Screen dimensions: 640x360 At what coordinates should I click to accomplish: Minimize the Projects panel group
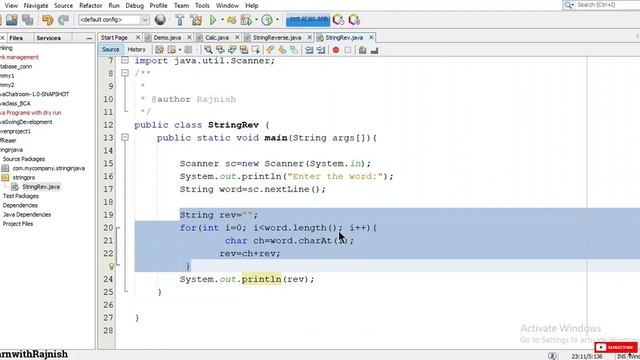coord(89,38)
